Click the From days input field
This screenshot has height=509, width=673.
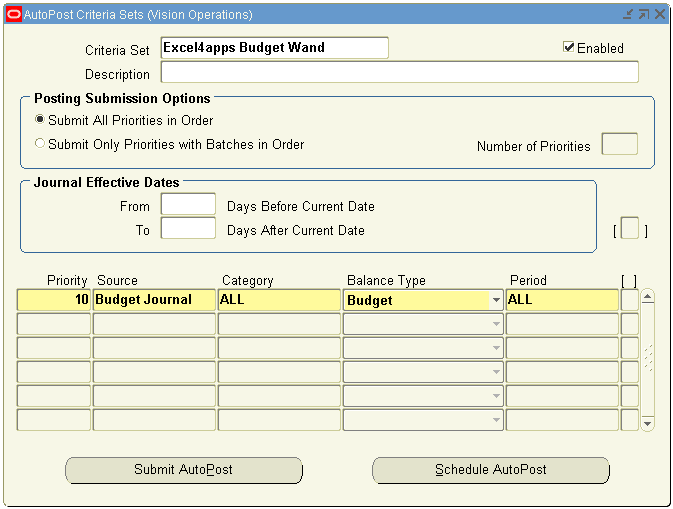(x=188, y=204)
